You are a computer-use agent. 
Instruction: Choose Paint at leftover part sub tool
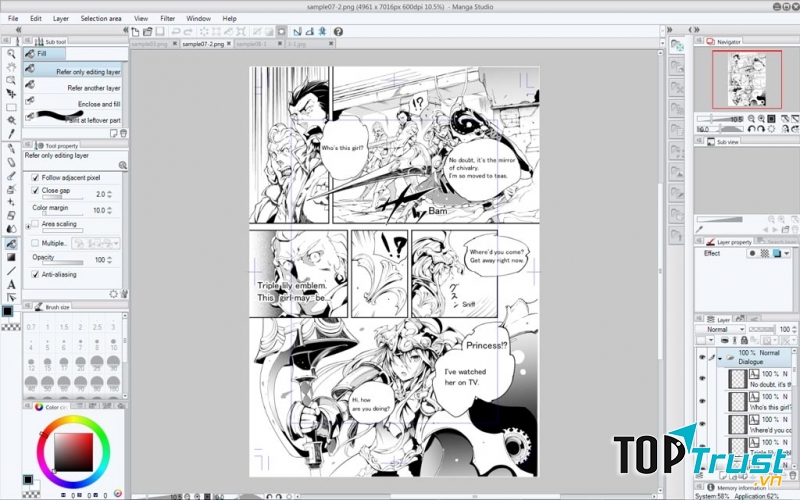[73, 118]
